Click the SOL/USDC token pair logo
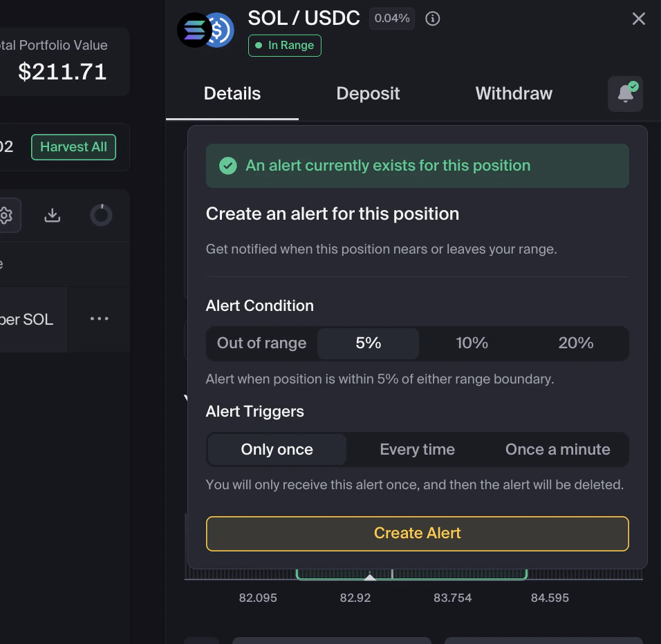Viewport: 661px width, 644px height. tap(206, 30)
